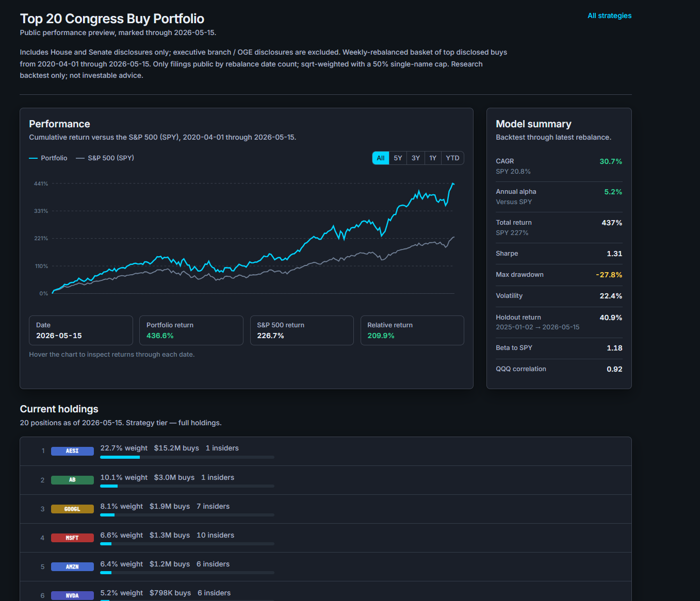The width and height of the screenshot is (700, 601).
Task: Click the S&P 500 (SPY) legend entry
Action: pos(105,158)
